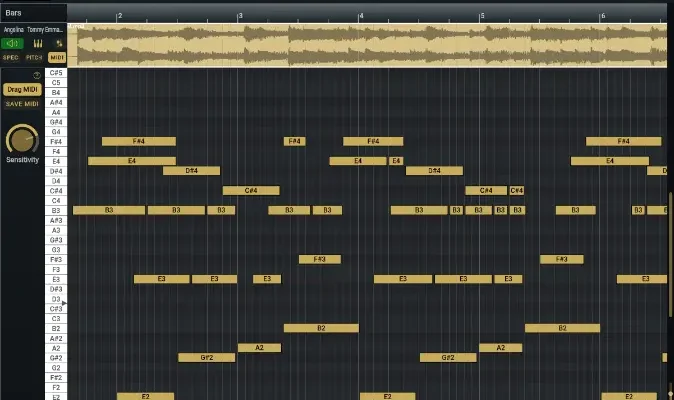Click the SAVE MIDI button

pos(21,104)
